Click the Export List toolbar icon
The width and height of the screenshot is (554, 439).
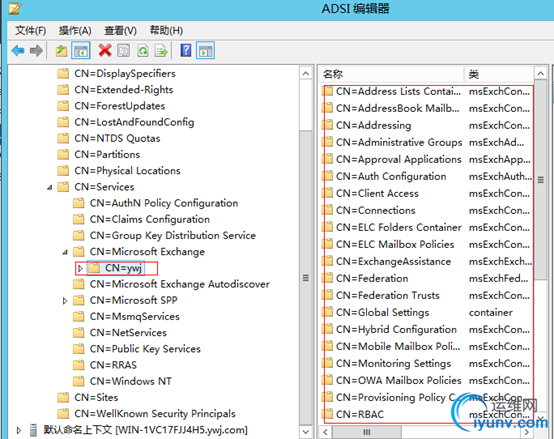161,51
